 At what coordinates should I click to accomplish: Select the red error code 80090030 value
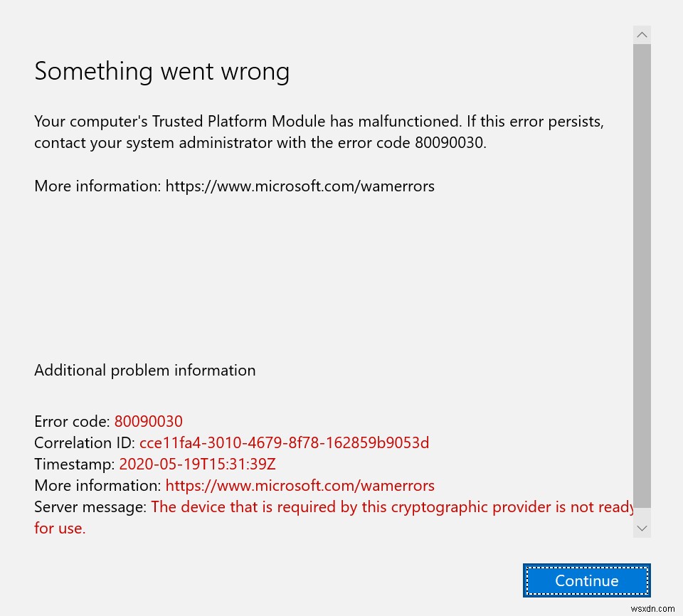click(148, 421)
